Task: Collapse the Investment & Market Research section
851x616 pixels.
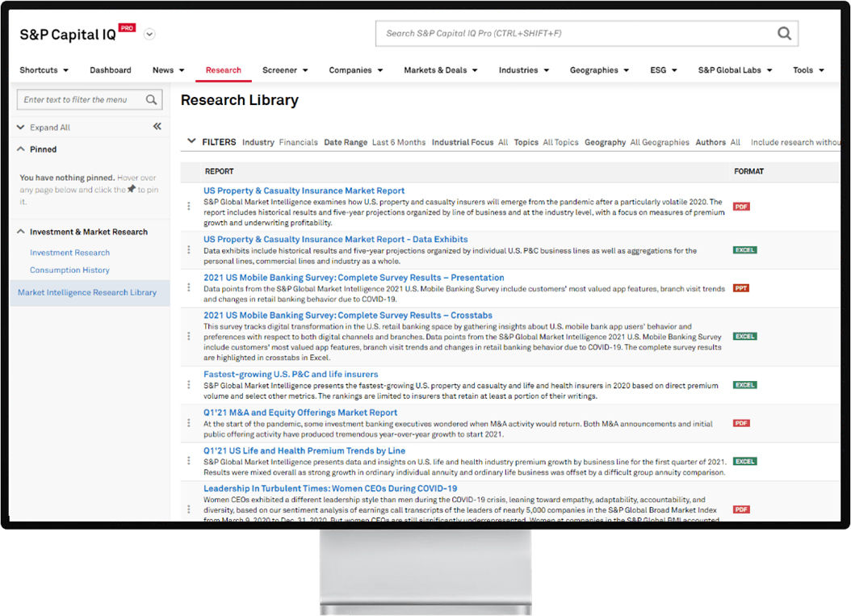Action: tap(21, 232)
